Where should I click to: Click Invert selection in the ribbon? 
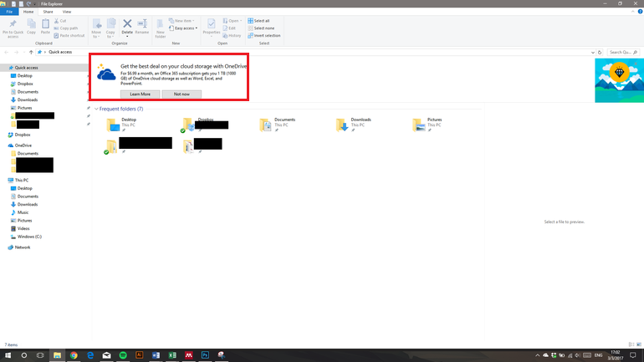pyautogui.click(x=264, y=35)
